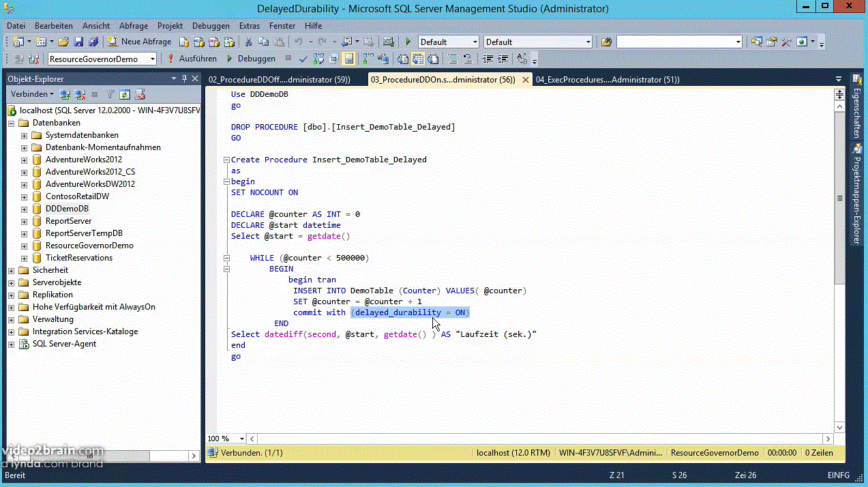Image resolution: width=868 pixels, height=487 pixels.
Task: Click the vertical editor scrollbar thumb
Action: tap(839, 198)
